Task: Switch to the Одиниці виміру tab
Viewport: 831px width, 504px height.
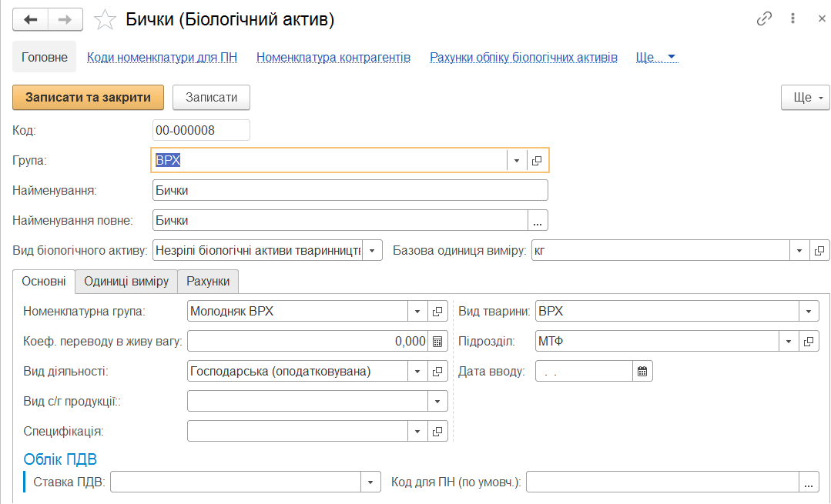Action: pyautogui.click(x=126, y=281)
